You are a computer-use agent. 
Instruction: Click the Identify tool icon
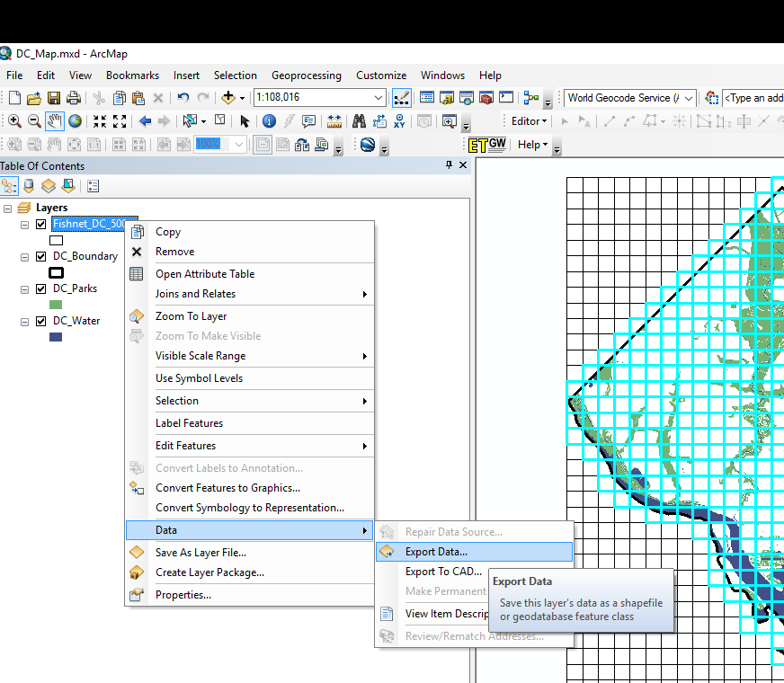pos(268,120)
